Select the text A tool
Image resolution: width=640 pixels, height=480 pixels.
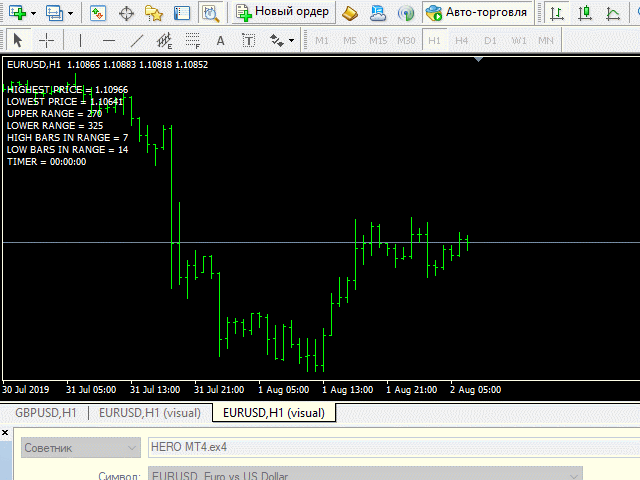(220, 40)
